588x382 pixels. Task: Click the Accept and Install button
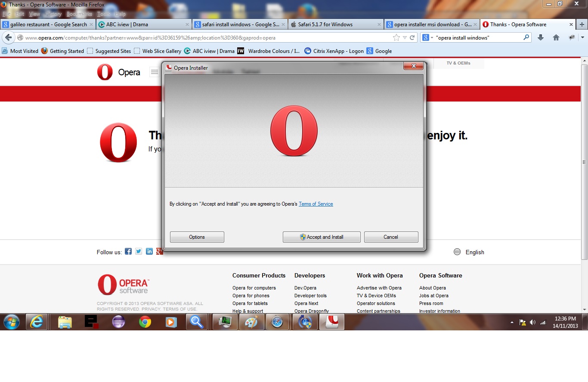(x=322, y=237)
